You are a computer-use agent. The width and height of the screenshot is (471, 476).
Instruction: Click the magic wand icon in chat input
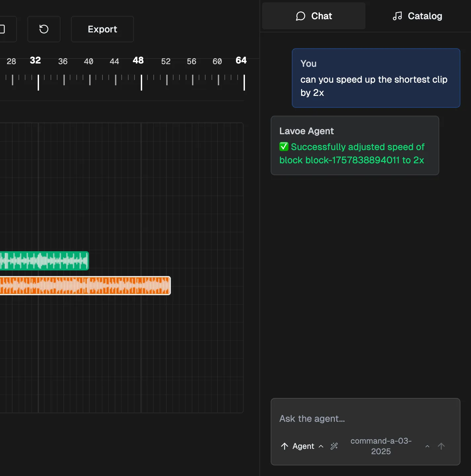point(334,446)
